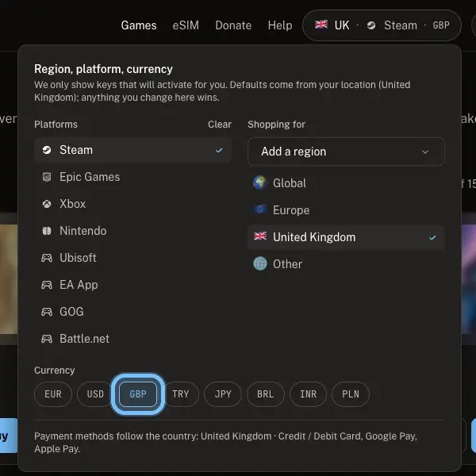Switch currency to EUR
Image resolution: width=476 pixels, height=476 pixels.
point(53,394)
